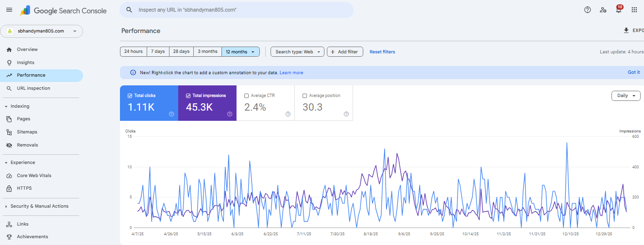Click the Reset filters link
The image size is (644, 245).
382,52
